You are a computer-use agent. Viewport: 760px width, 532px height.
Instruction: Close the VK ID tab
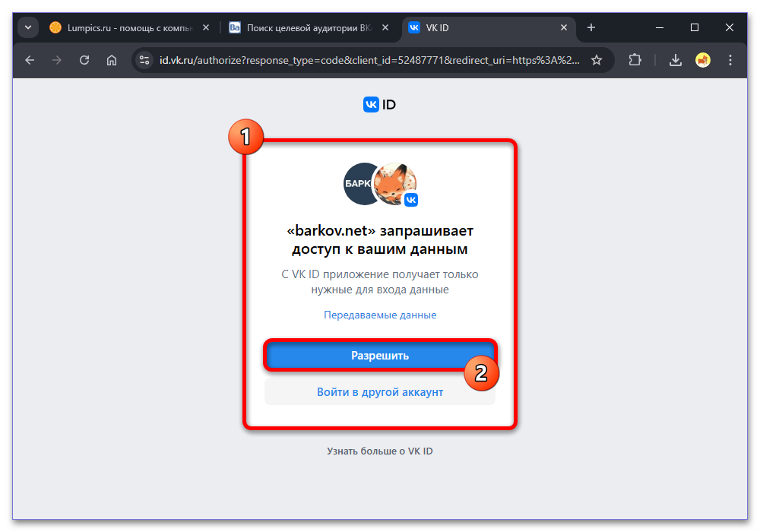coord(564,27)
